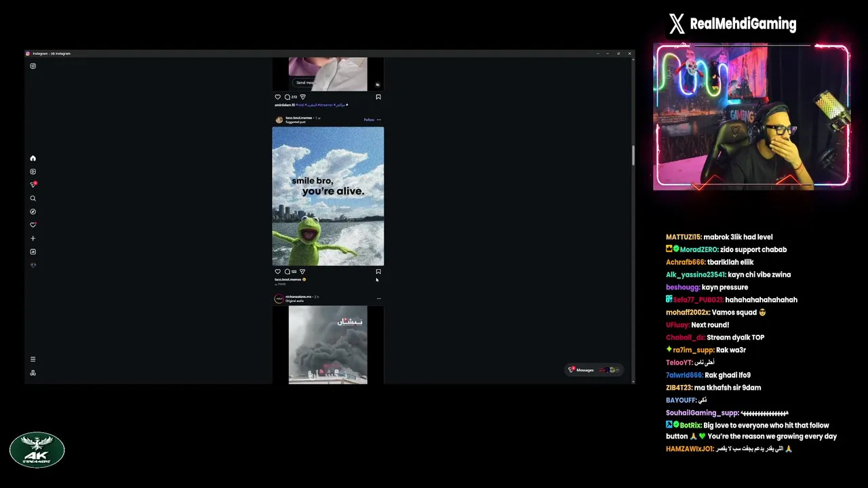Open nichanealane.ma username link
868x488 pixels.
298,297
